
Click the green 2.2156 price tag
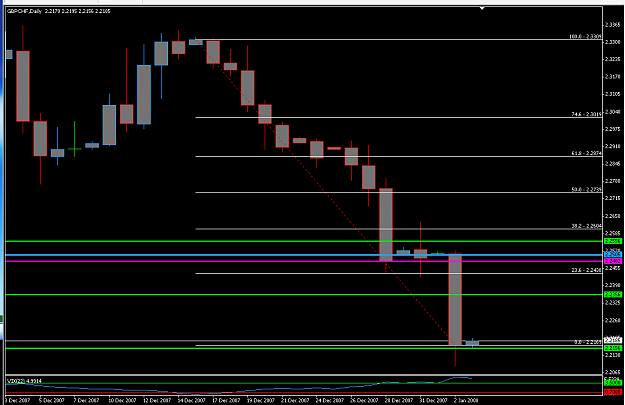tap(613, 348)
